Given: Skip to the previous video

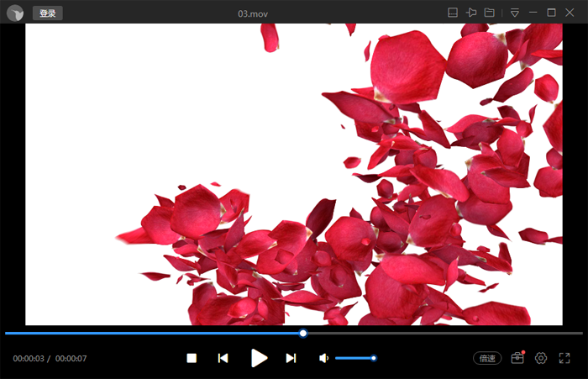Looking at the screenshot, I should tap(223, 358).
